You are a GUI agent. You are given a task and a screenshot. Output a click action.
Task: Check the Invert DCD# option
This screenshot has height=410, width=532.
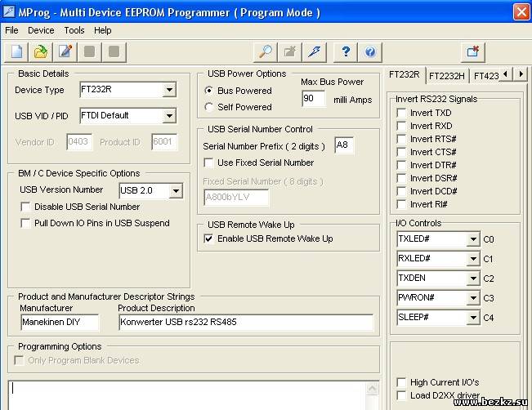pyautogui.click(x=401, y=191)
